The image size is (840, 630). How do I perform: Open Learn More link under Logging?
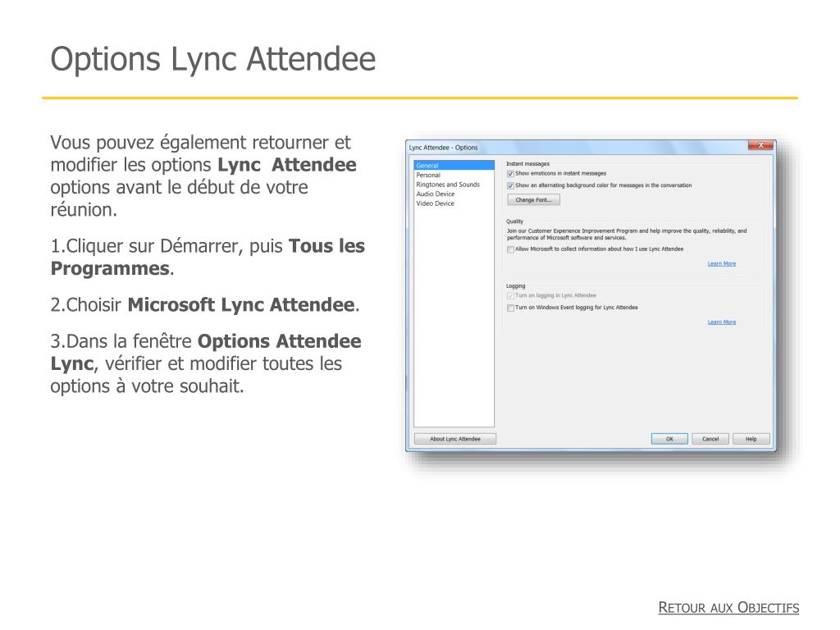pyautogui.click(x=722, y=322)
